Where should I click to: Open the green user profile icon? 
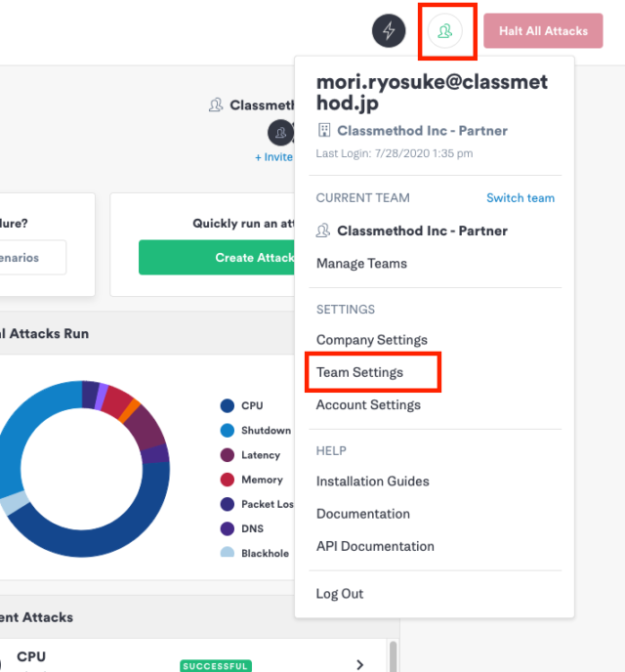click(x=445, y=31)
